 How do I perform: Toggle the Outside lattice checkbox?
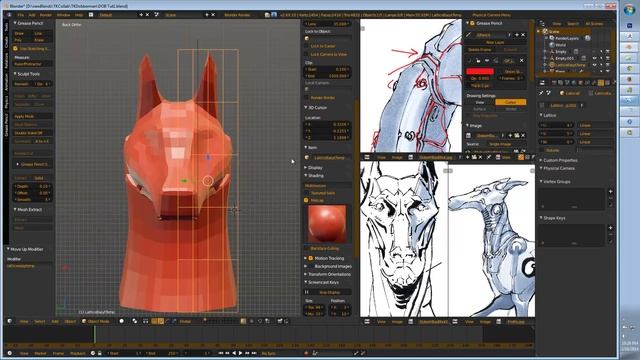(542, 151)
